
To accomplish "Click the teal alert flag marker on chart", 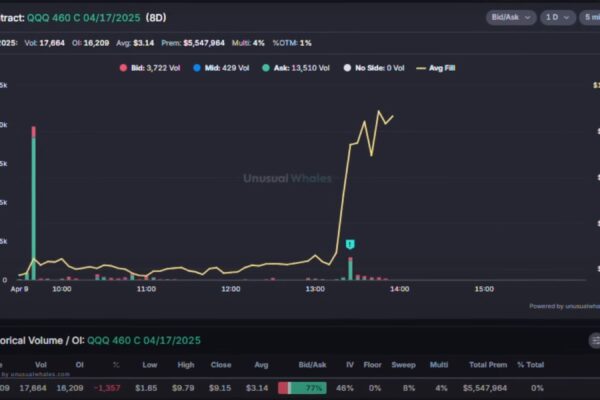I will [350, 244].
